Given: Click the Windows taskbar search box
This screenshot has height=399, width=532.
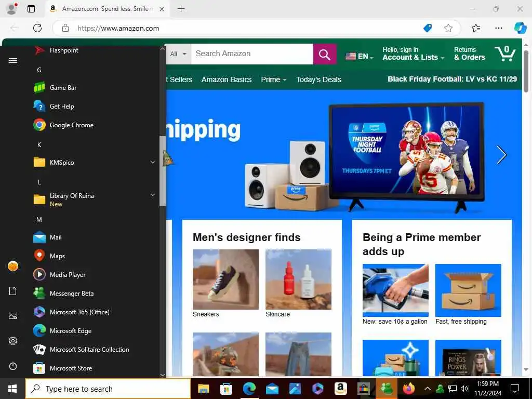Looking at the screenshot, I should 108,389.
